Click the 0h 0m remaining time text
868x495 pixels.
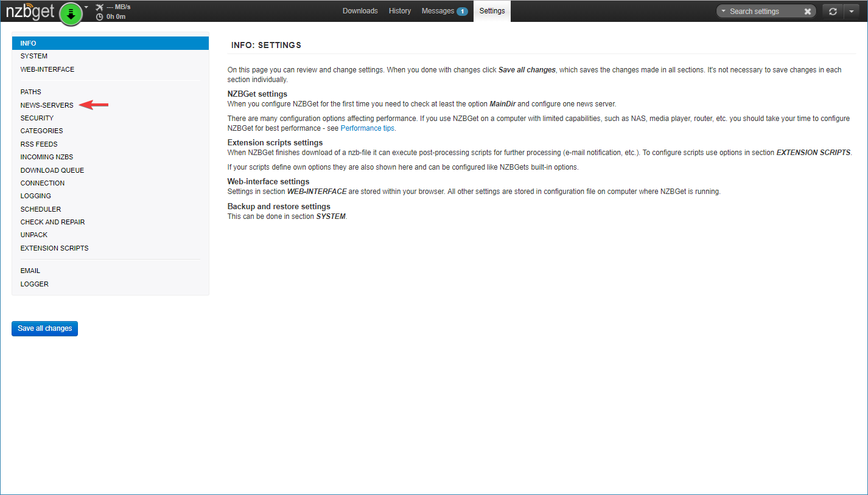click(116, 17)
